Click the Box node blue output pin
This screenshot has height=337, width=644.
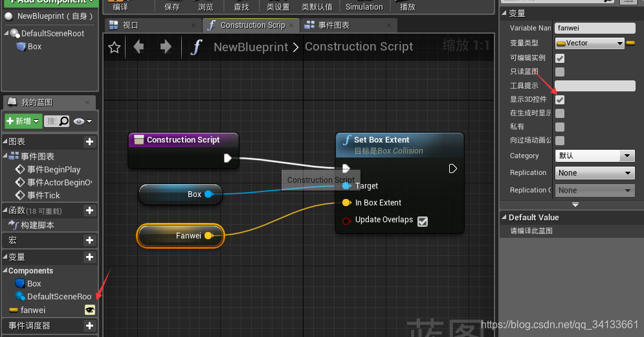(x=208, y=194)
